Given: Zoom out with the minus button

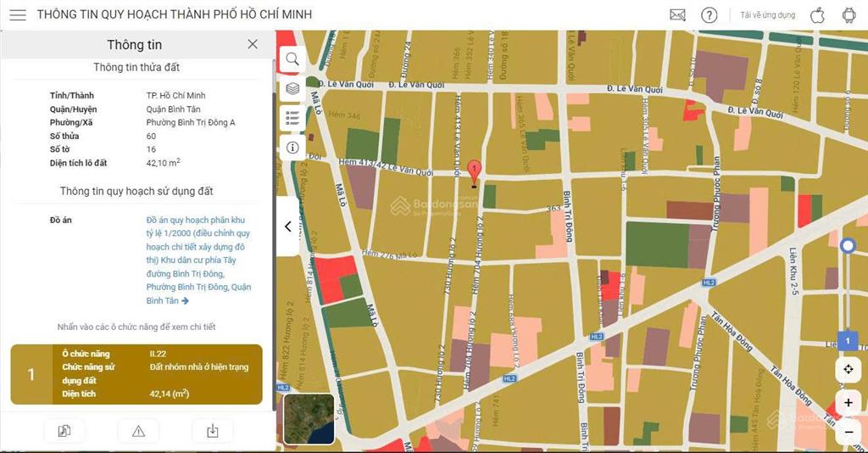Looking at the screenshot, I should (x=848, y=432).
